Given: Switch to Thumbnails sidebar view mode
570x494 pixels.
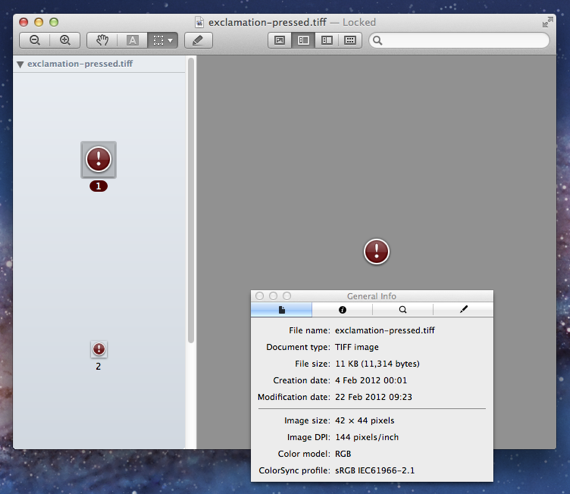Looking at the screenshot, I should tap(303, 40).
